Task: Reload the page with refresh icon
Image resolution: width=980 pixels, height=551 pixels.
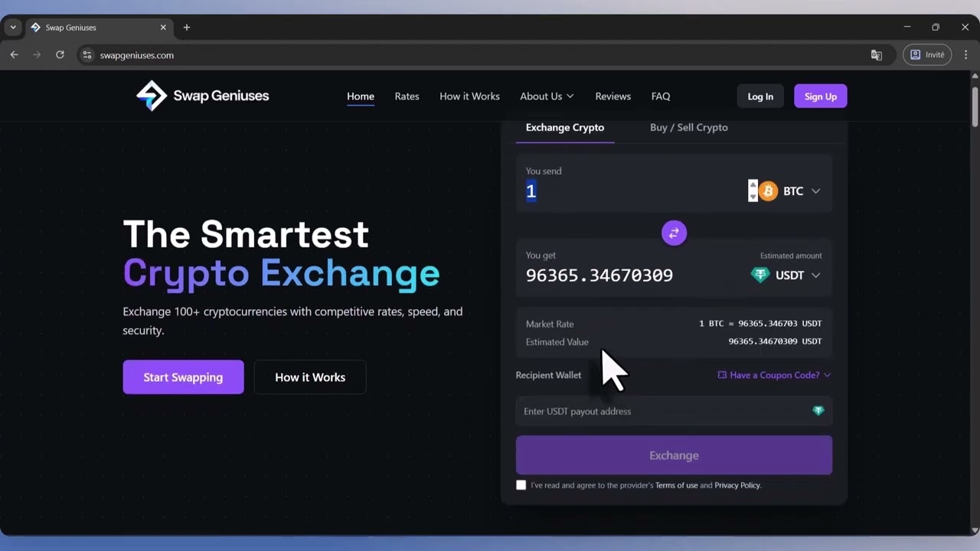Action: tap(60, 55)
